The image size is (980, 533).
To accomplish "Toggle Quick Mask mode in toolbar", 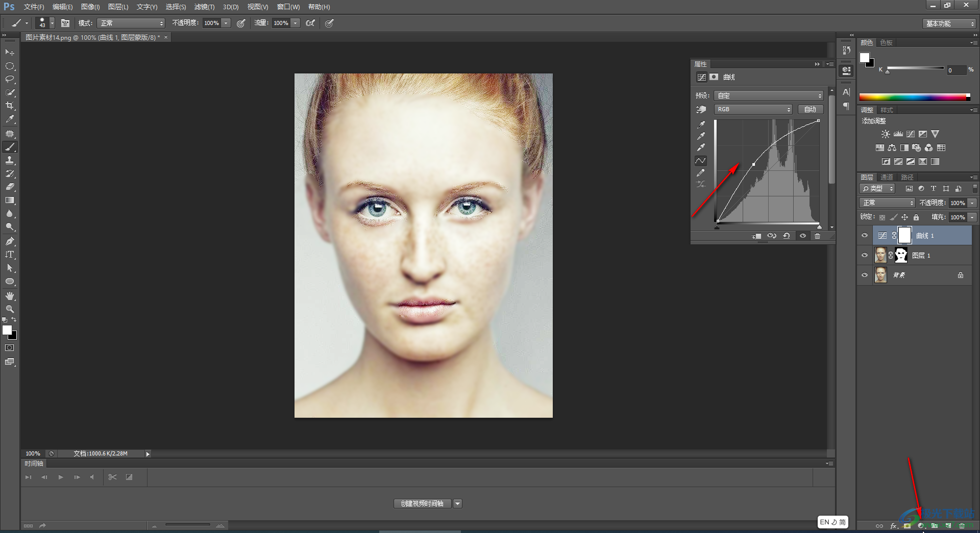I will click(x=10, y=348).
